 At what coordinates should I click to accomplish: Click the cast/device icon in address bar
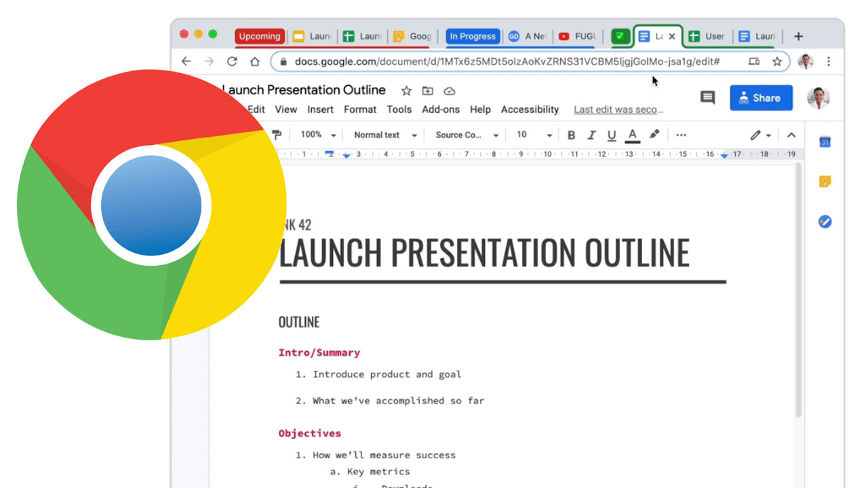[x=754, y=61]
